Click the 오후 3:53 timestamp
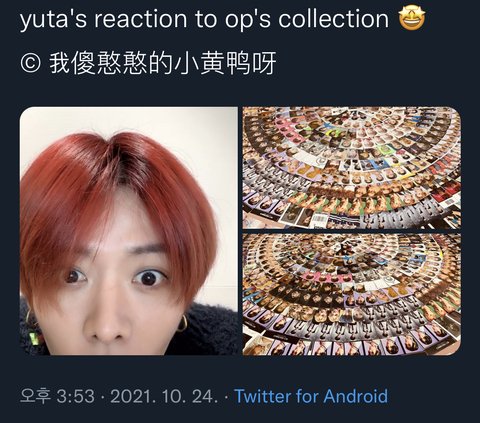Screen dimensions: 480x423 click(x=57, y=396)
